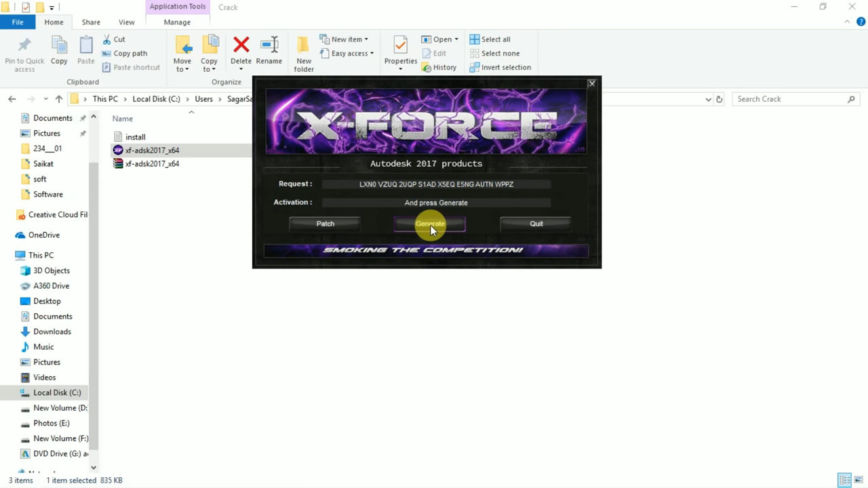Image resolution: width=868 pixels, height=488 pixels.
Task: Click Pin to Quick access icon
Action: point(24,46)
